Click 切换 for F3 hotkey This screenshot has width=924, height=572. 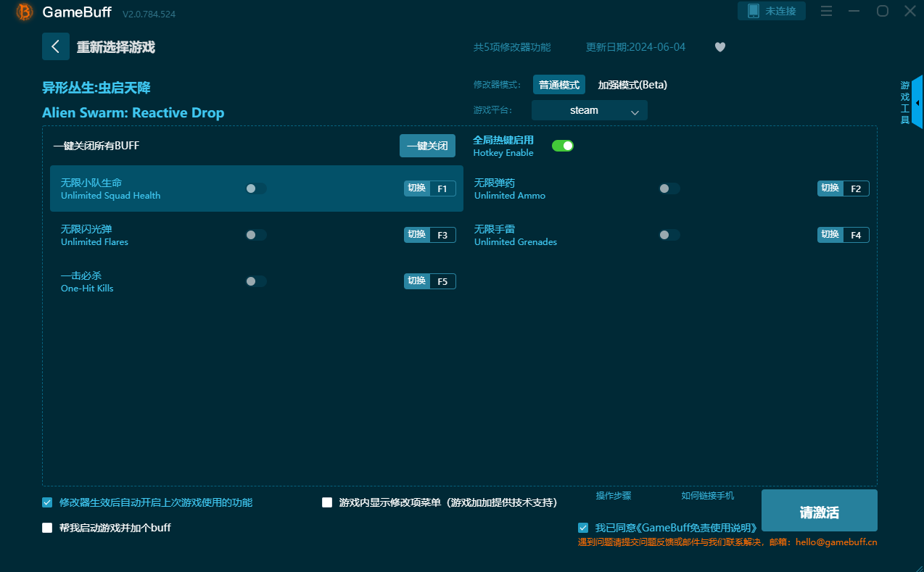point(417,235)
